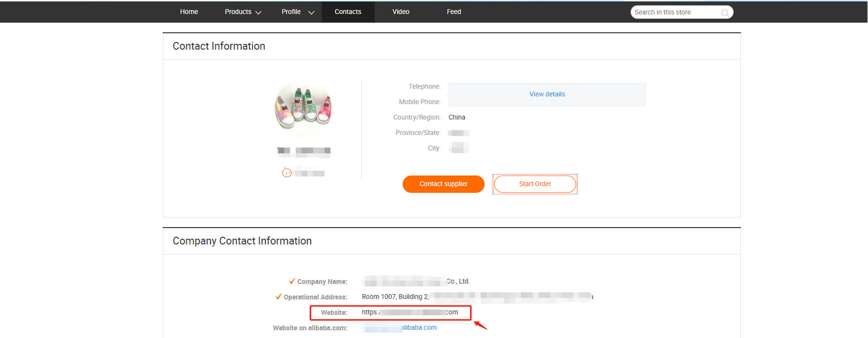The image size is (868, 338).
Task: Click the checkmark icon beside Operational Address
Action: [278, 297]
